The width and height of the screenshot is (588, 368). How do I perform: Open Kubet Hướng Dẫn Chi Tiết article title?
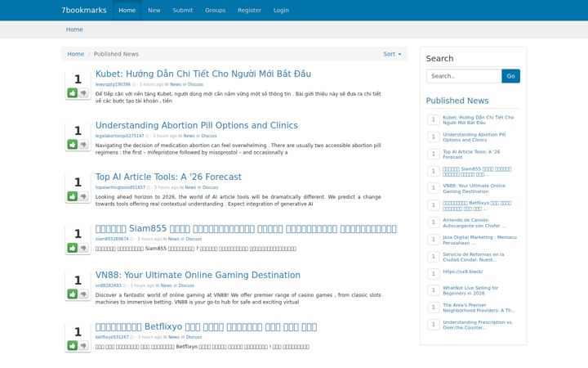pos(203,74)
